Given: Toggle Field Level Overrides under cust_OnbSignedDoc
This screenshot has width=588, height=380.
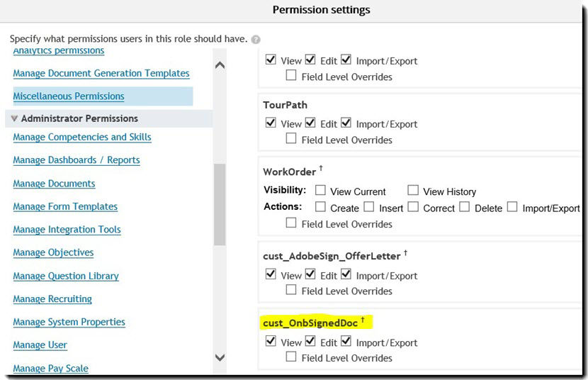Looking at the screenshot, I should [x=291, y=357].
